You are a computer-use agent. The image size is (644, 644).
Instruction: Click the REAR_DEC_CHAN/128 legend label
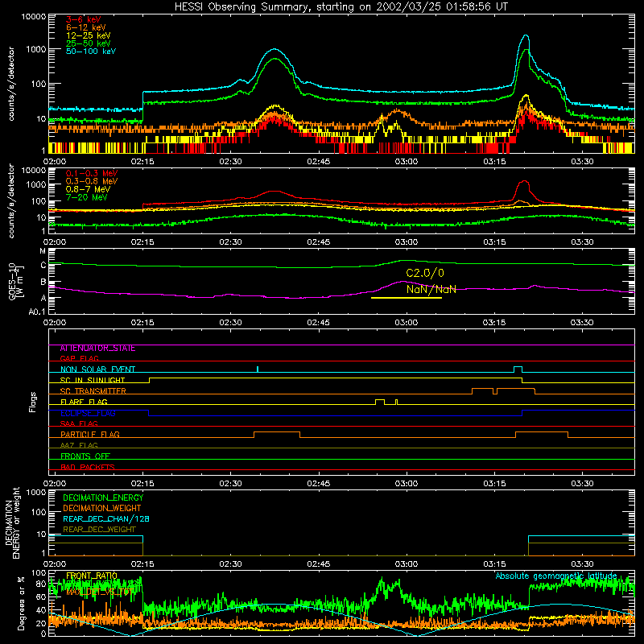tap(106, 519)
